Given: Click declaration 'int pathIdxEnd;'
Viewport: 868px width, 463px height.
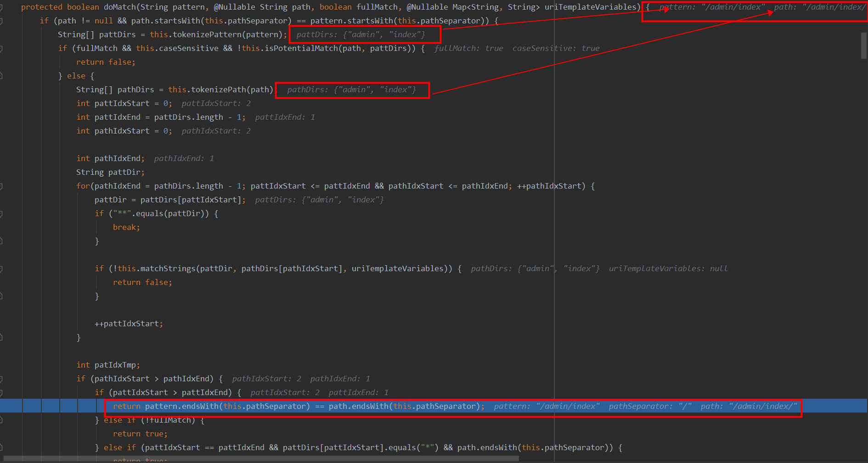Looking at the screenshot, I should (x=110, y=159).
